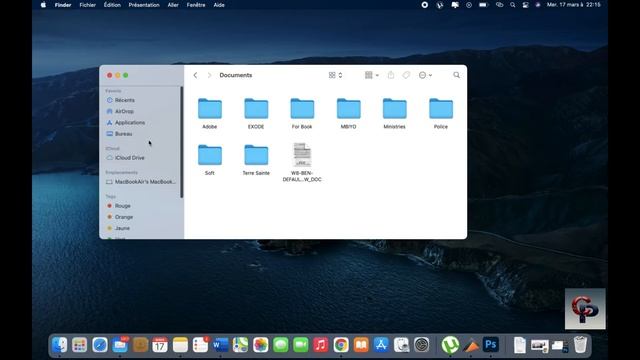Image resolution: width=640 pixels, height=360 pixels.
Task: Open the Adobe folder
Action: point(210,109)
